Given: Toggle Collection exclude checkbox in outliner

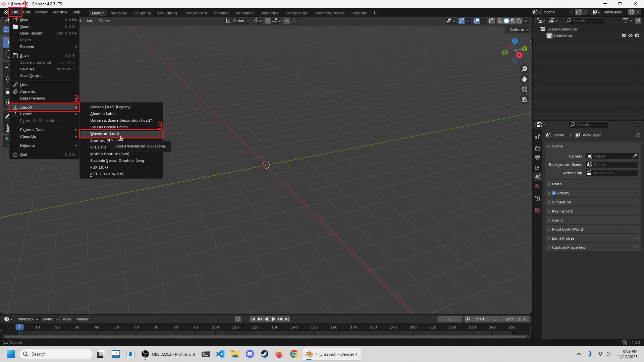Looking at the screenshot, I should pos(624,36).
